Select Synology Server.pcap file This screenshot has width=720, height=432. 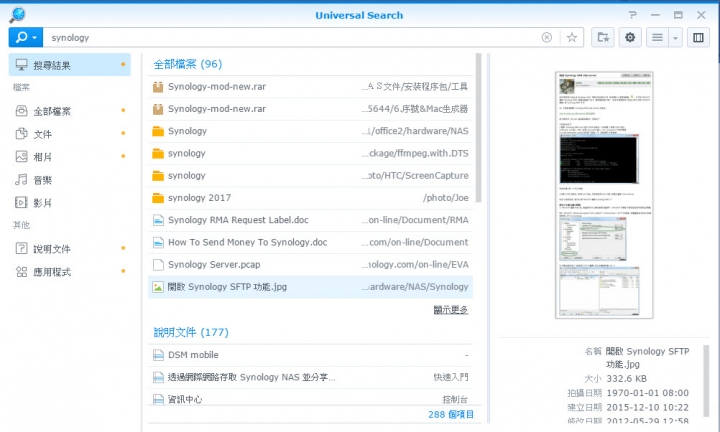310,264
